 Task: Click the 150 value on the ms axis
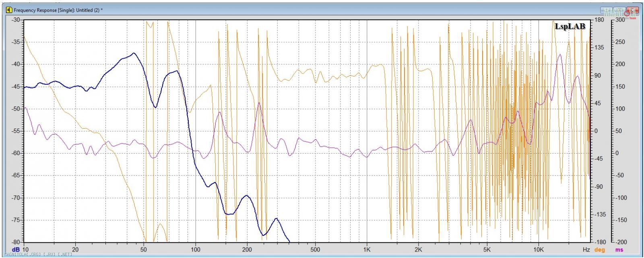620,87
